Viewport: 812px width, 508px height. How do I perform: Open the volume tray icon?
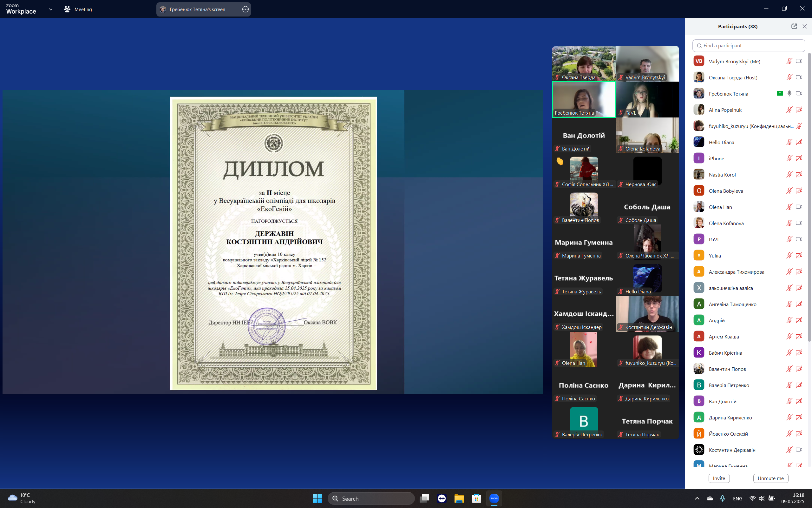coord(762,498)
